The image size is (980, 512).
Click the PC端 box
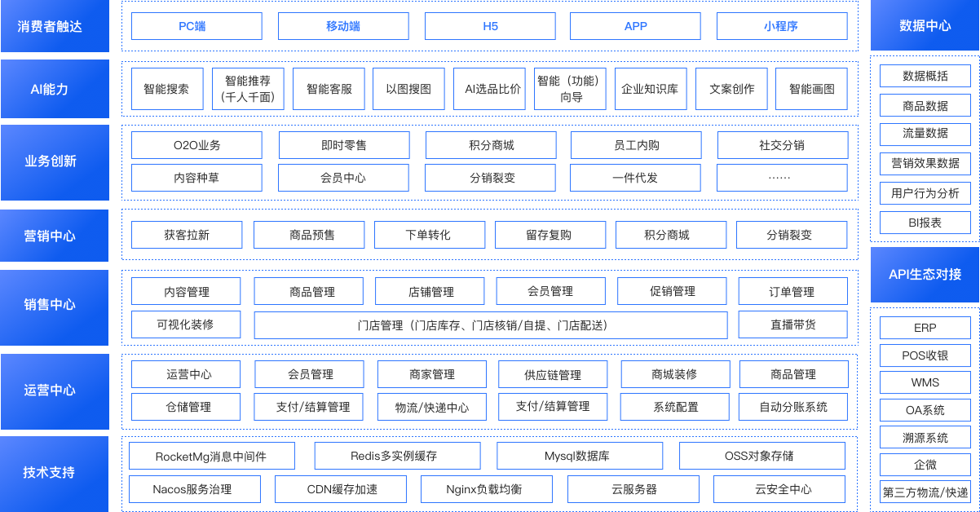click(196, 26)
